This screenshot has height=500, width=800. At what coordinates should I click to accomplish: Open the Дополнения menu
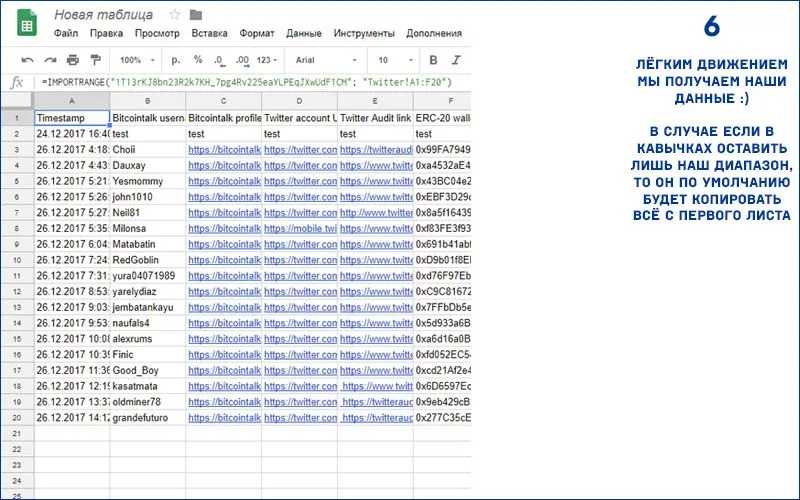pos(434,33)
